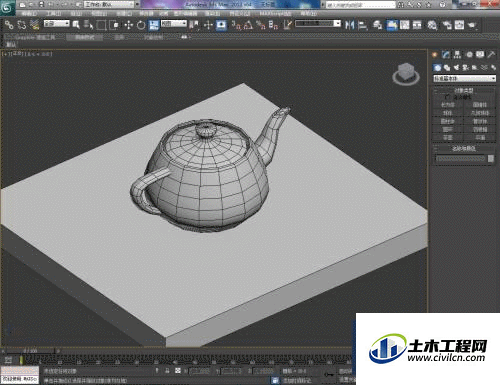Open the MAXScript menu
This screenshot has height=385, width=500.
point(275,14)
